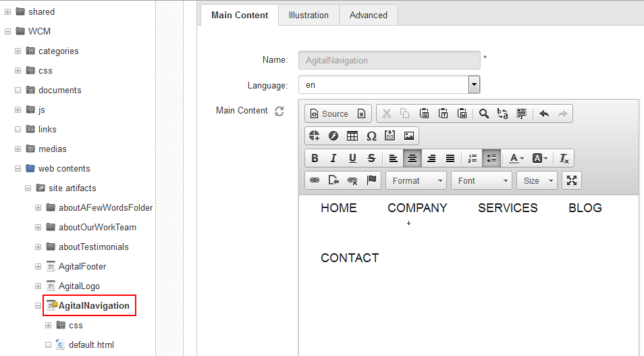The width and height of the screenshot is (644, 356).
Task: Toggle center alignment
Action: [412, 158]
